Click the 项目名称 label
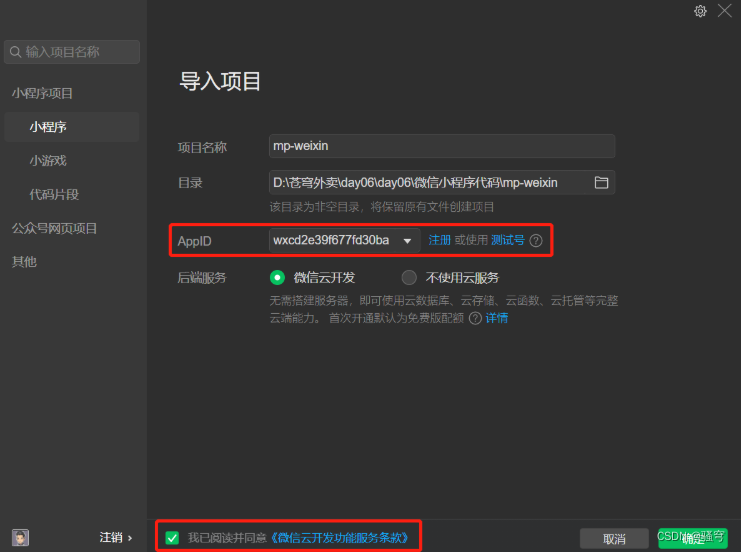 click(x=202, y=147)
